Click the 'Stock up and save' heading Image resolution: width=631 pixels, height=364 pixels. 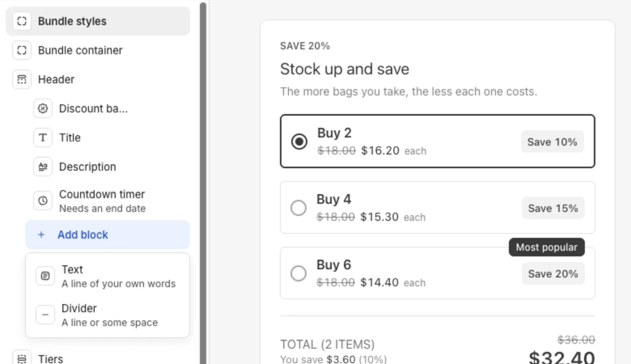(345, 69)
